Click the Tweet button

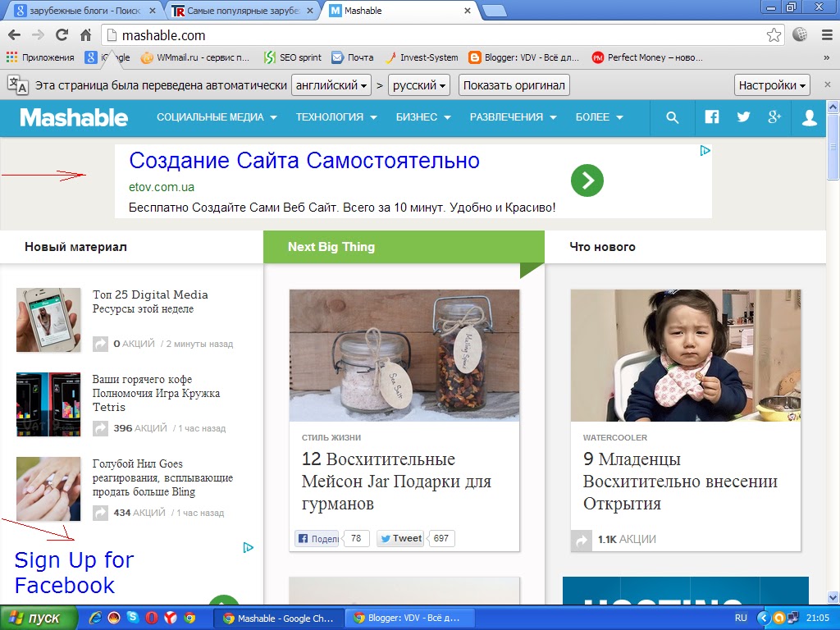pos(400,538)
